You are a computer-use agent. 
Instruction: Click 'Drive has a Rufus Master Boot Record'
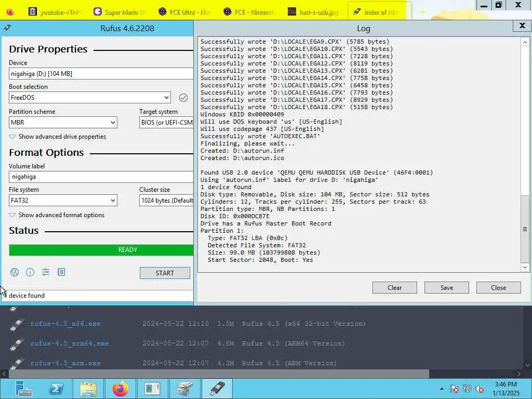pos(265,223)
